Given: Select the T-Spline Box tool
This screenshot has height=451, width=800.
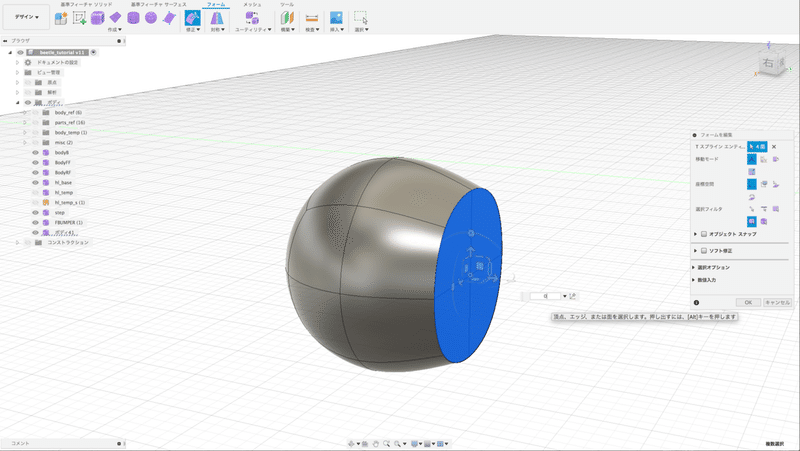Looking at the screenshot, I should [x=97, y=18].
